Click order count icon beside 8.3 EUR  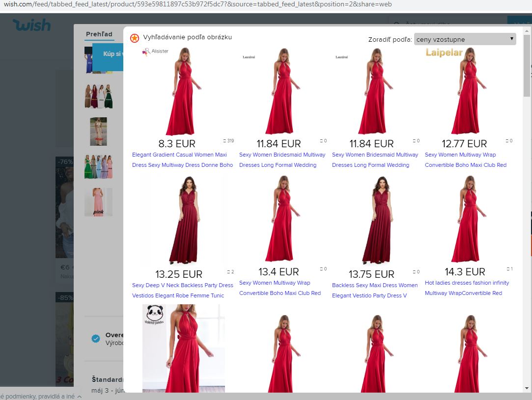pos(228,141)
